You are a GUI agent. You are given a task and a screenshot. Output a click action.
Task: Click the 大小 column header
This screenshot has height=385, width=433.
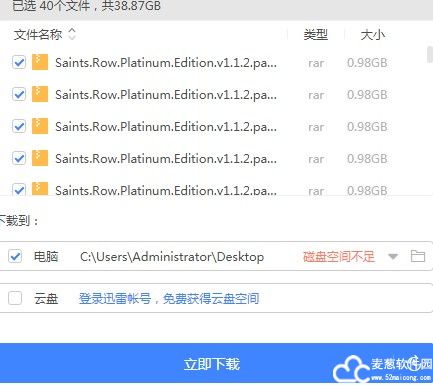pos(373,35)
